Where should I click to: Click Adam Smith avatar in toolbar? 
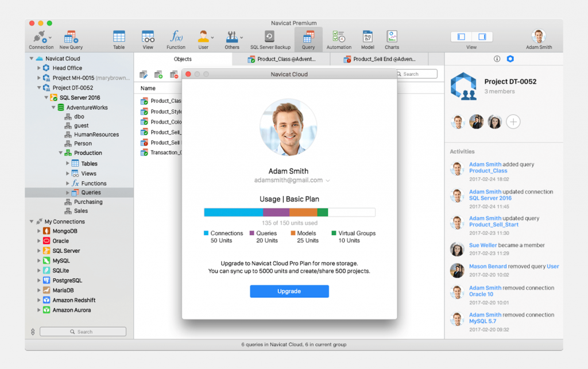coord(539,36)
